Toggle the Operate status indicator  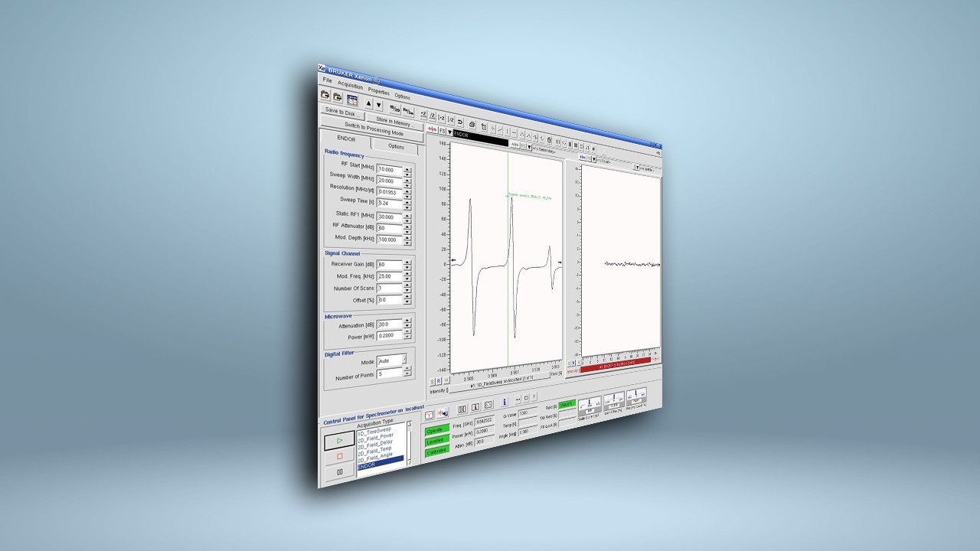437,431
